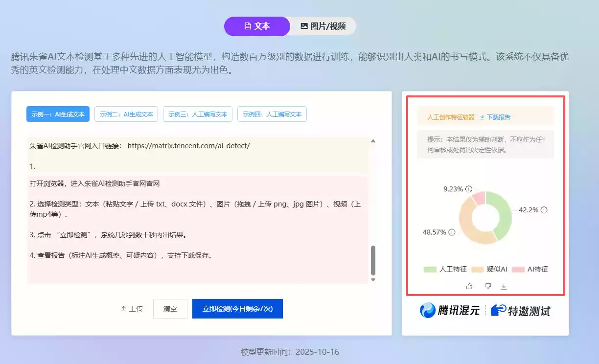Toggle the AI特征 legend swatch
The height and width of the screenshot is (364, 599).
(x=518, y=269)
